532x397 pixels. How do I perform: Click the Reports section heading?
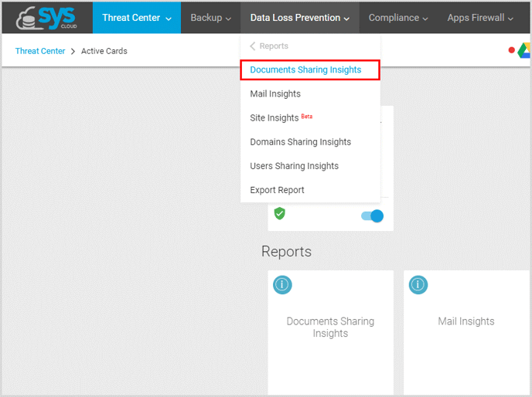coord(286,252)
